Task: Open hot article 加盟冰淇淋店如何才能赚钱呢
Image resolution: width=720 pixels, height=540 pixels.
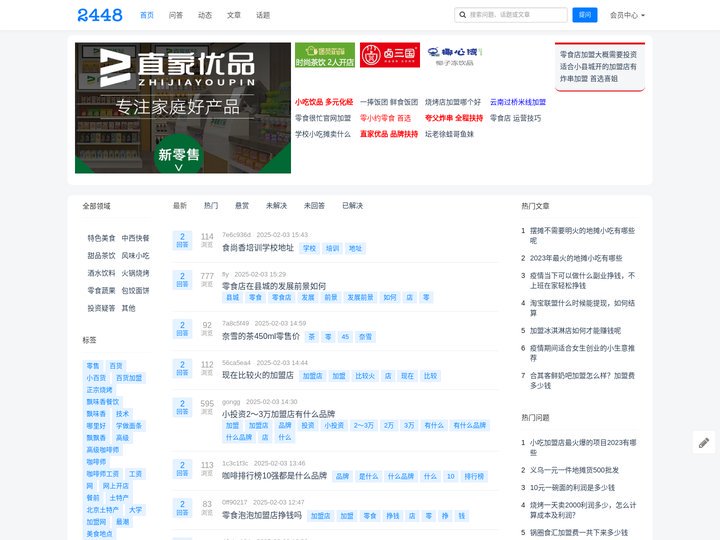Action: (575, 331)
